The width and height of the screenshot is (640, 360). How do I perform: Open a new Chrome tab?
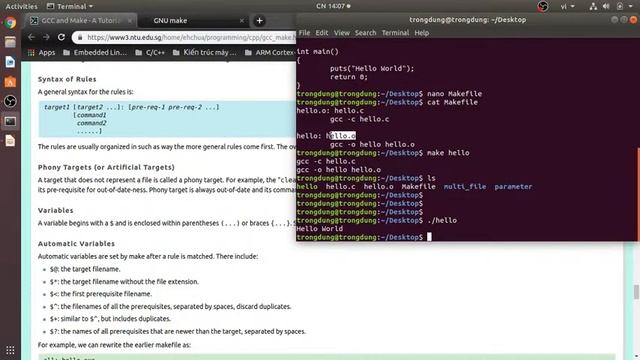pyautogui.click(x=259, y=20)
